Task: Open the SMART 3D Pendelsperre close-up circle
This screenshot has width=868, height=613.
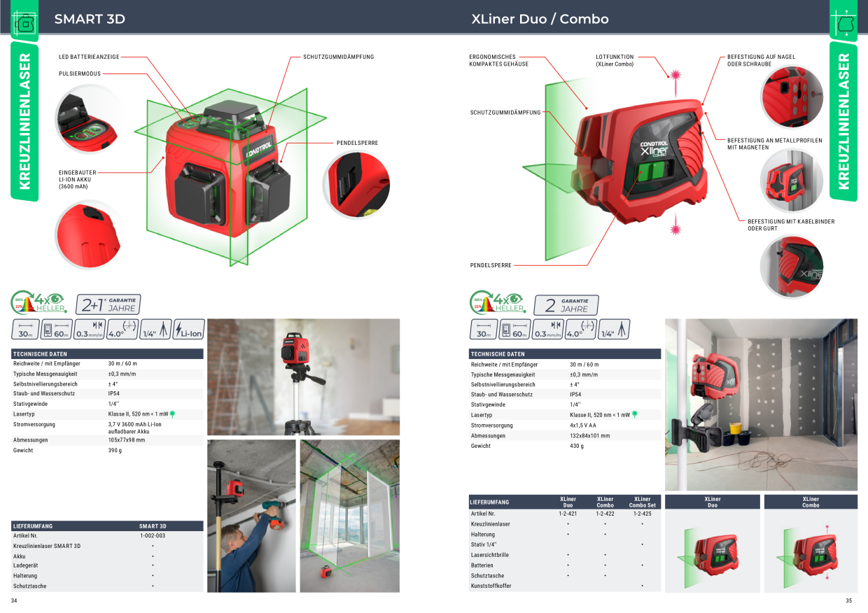Action: tap(357, 183)
